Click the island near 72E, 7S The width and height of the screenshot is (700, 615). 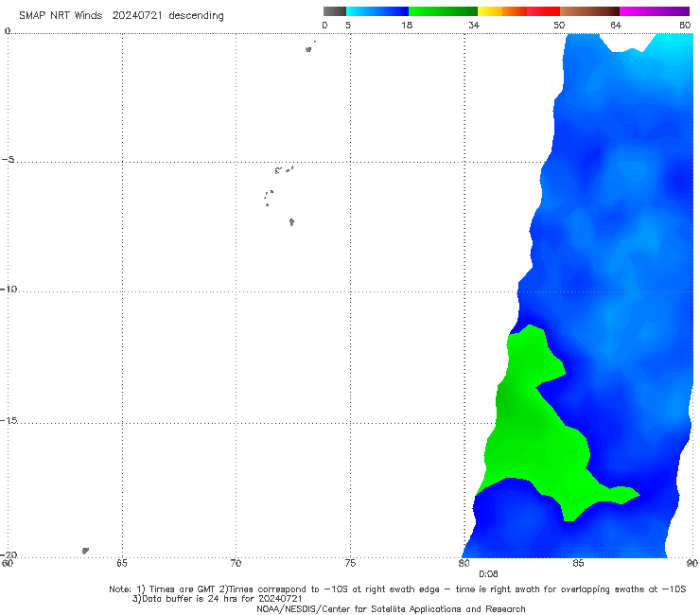point(291,221)
